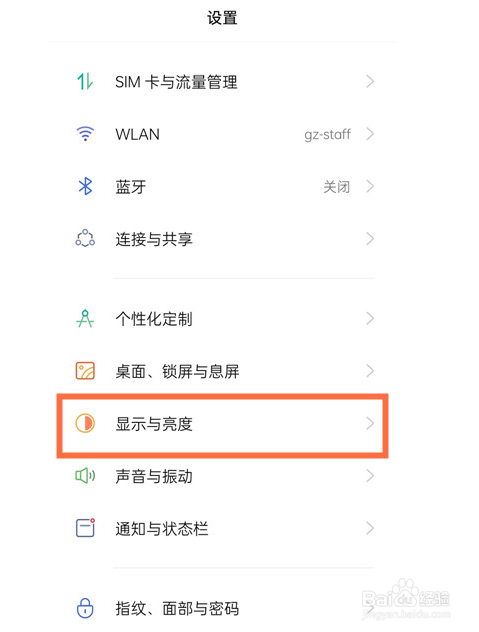The height and width of the screenshot is (632, 479).
Task: Expand the SIM 卡与流量管理 chevron
Action: 370,81
